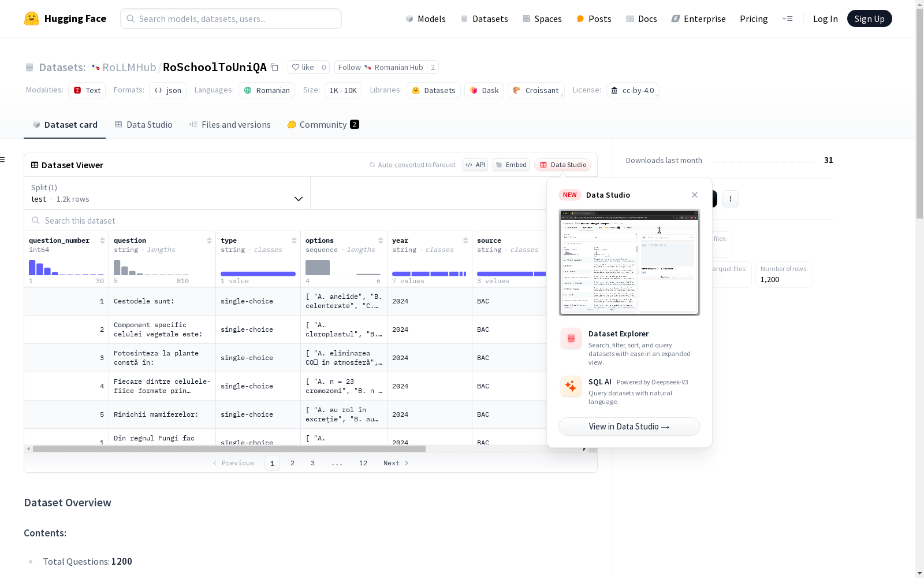Sort the year column
Viewport: 924px width, 578px height.
[x=465, y=240]
